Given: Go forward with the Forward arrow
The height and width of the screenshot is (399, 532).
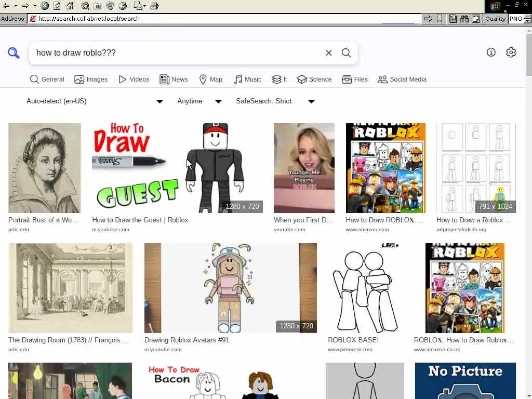Looking at the screenshot, I should (x=26, y=6).
